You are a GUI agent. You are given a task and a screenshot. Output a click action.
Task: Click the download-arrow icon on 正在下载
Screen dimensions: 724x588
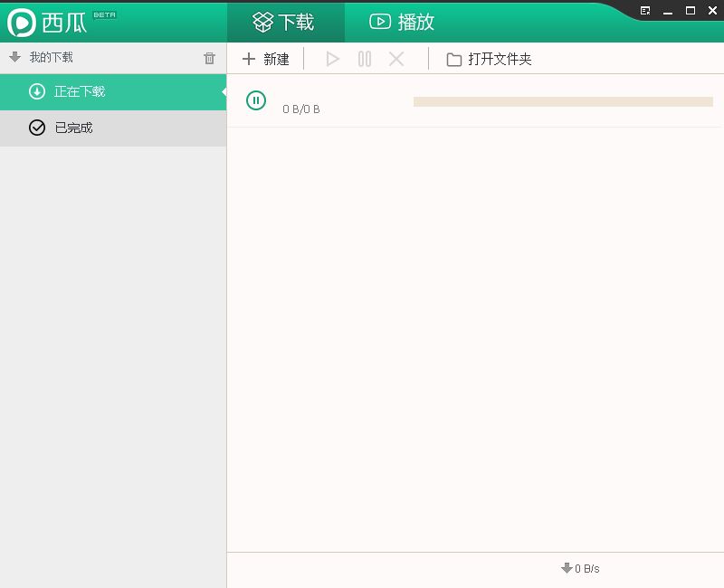click(34, 91)
